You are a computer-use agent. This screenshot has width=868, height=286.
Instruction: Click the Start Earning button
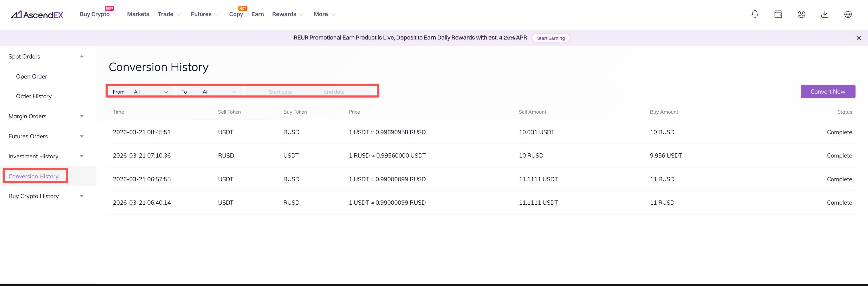pos(550,38)
